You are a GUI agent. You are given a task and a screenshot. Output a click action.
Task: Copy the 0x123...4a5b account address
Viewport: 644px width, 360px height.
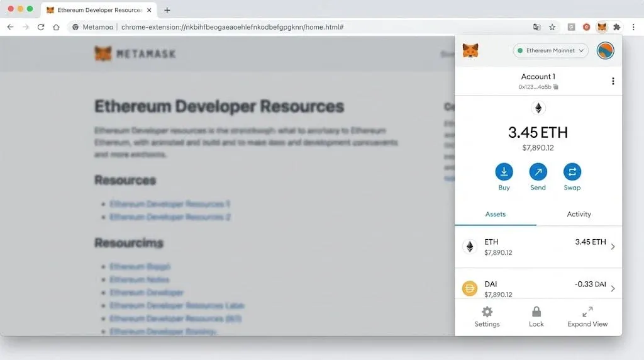click(538, 87)
